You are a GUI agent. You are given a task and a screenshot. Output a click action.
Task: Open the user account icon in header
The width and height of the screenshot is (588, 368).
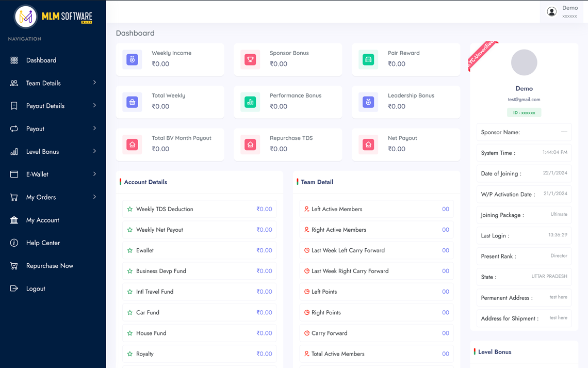click(x=551, y=11)
